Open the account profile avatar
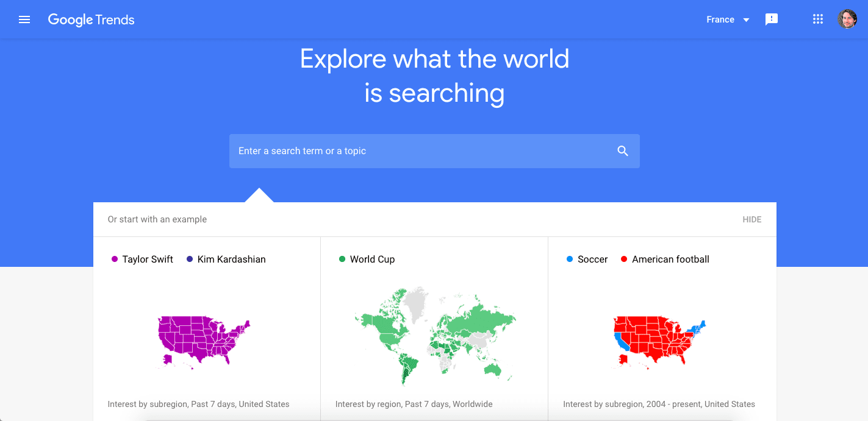Image resolution: width=868 pixels, height=421 pixels. (x=847, y=19)
